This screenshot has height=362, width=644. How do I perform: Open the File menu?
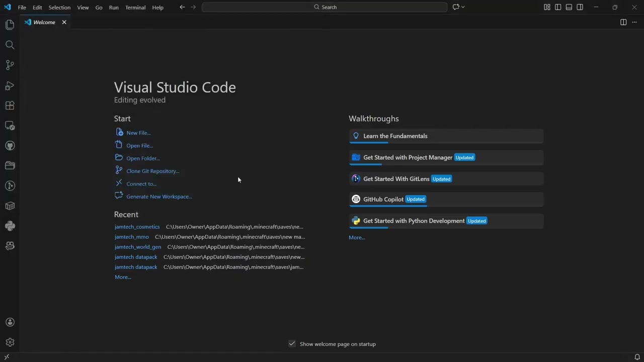pyautogui.click(x=22, y=8)
